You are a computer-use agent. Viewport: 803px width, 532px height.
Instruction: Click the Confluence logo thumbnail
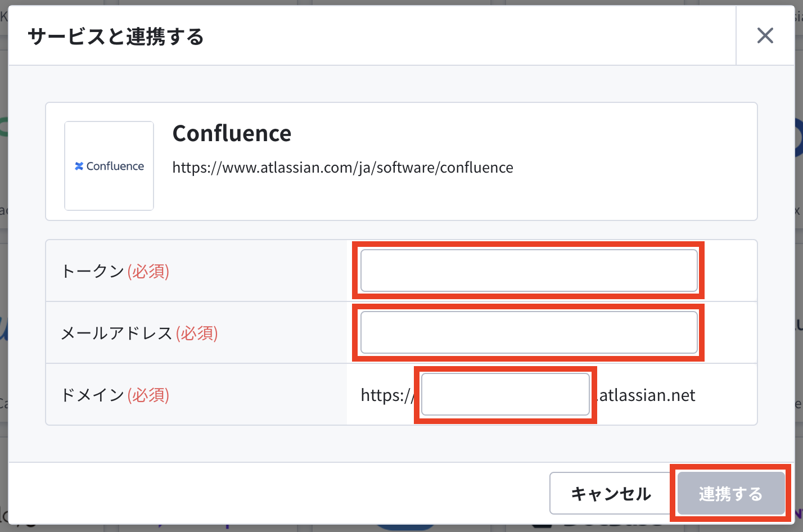point(109,166)
